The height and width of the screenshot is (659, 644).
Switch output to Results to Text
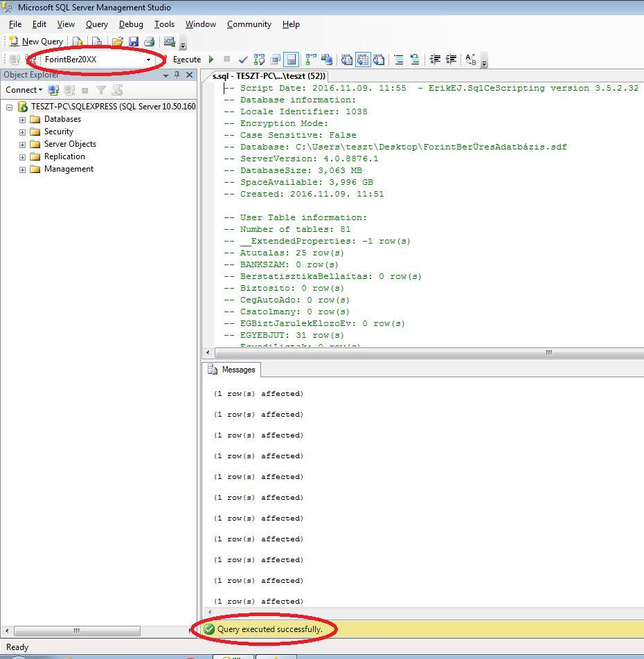point(347,60)
